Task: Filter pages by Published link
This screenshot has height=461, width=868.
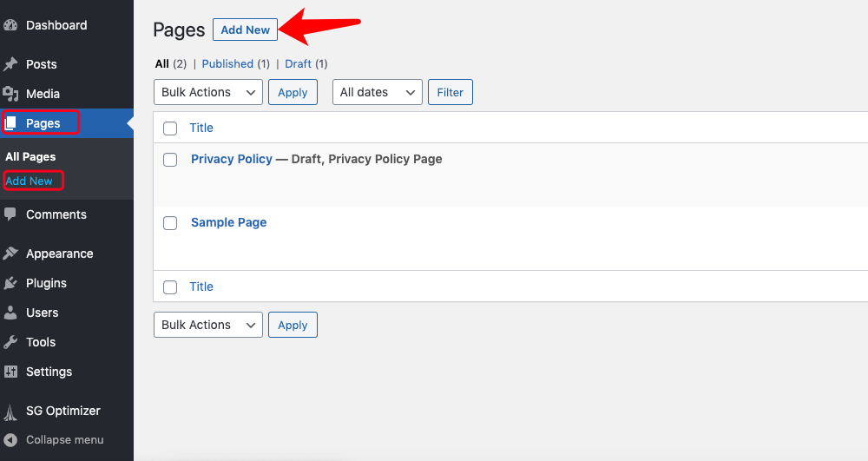Action: [x=227, y=63]
